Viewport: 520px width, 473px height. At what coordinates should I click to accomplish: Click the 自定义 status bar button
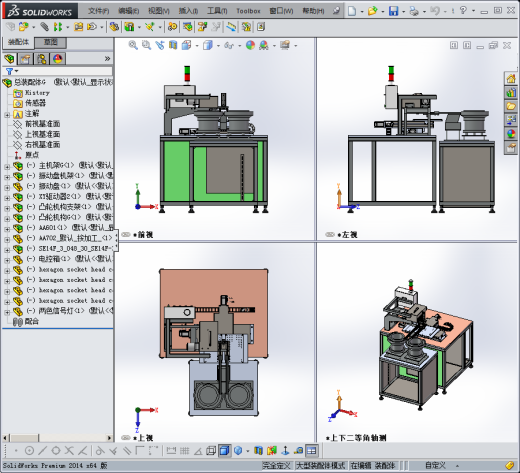(435, 465)
